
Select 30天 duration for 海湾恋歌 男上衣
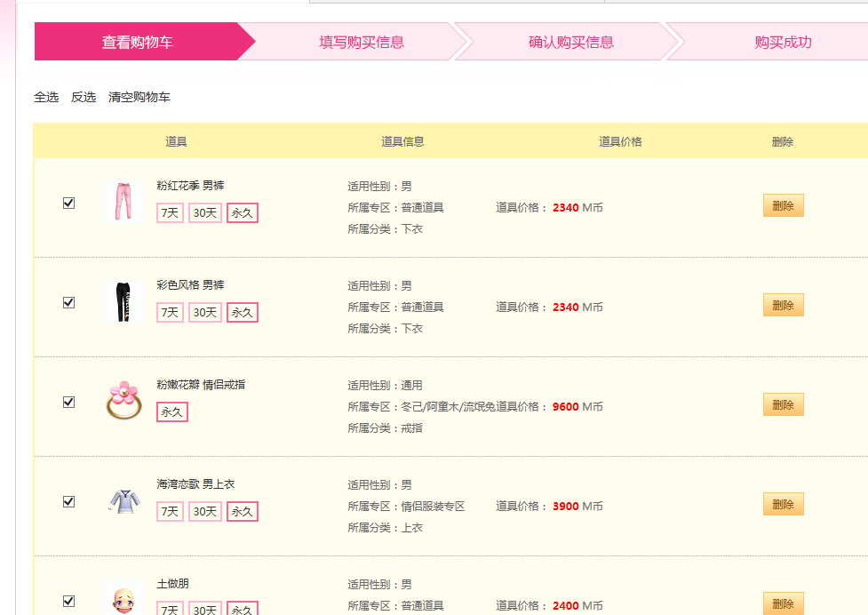point(205,512)
